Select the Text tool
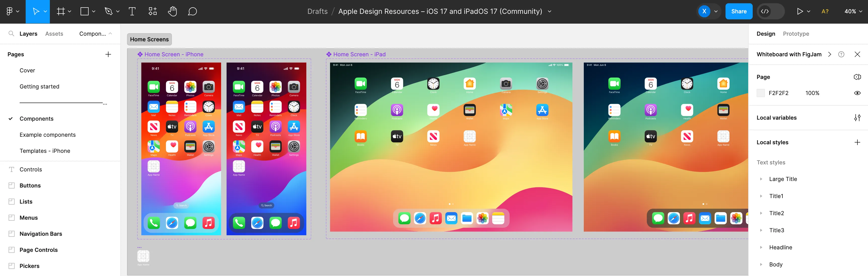Viewport: 868px width, 276px height. point(132,11)
